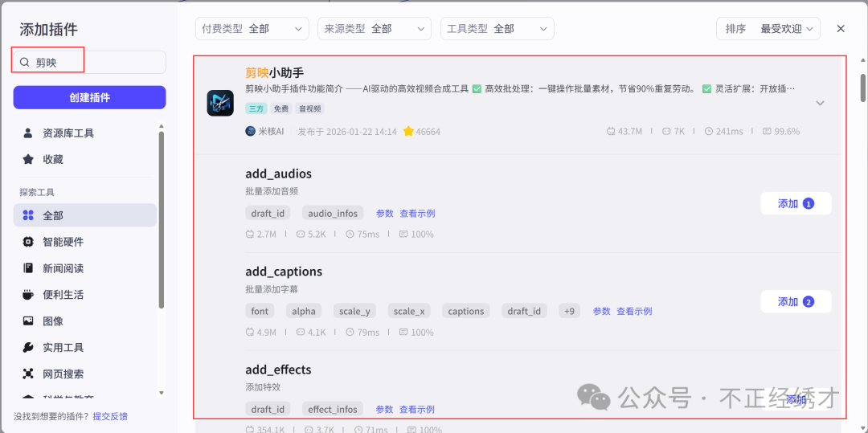Open 参数 link for add_audios
Viewport: 868px width, 433px height.
tap(385, 214)
